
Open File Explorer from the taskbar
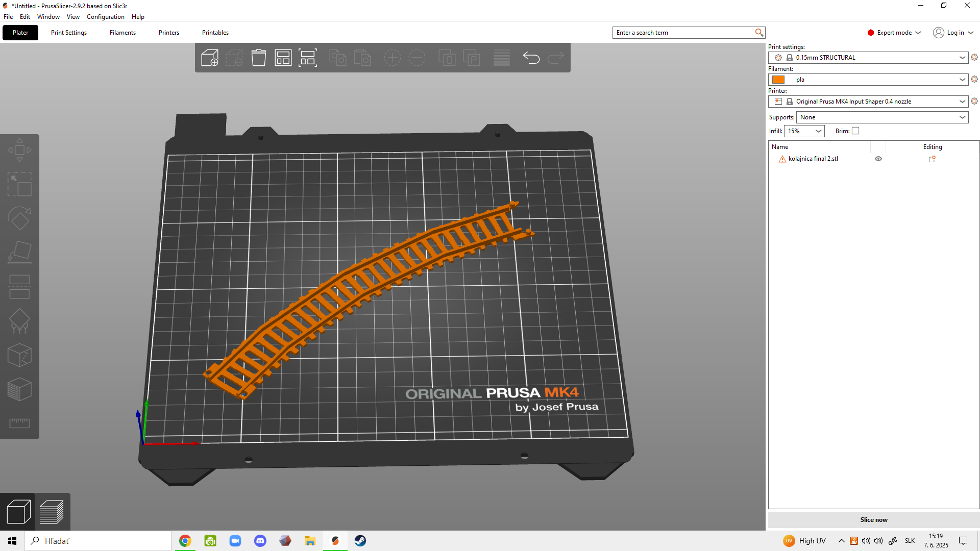click(x=310, y=541)
